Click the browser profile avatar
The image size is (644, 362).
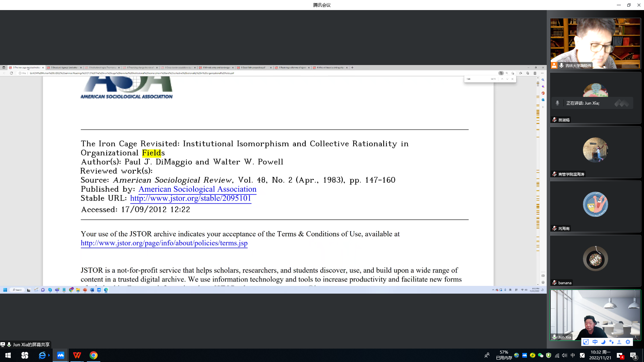535,73
